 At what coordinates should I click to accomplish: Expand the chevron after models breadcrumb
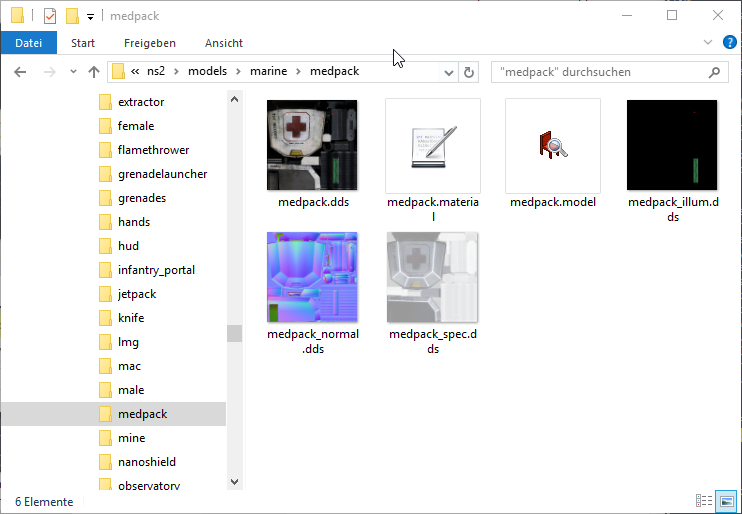tap(238, 71)
